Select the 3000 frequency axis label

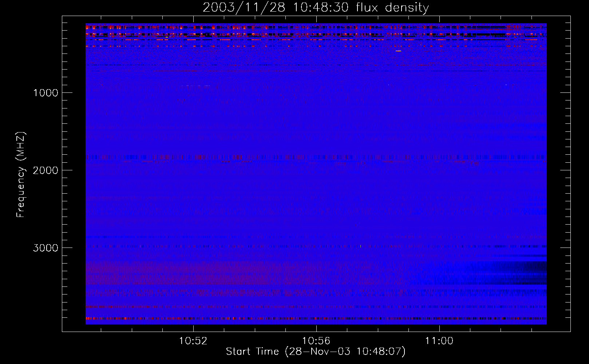tap(46, 248)
